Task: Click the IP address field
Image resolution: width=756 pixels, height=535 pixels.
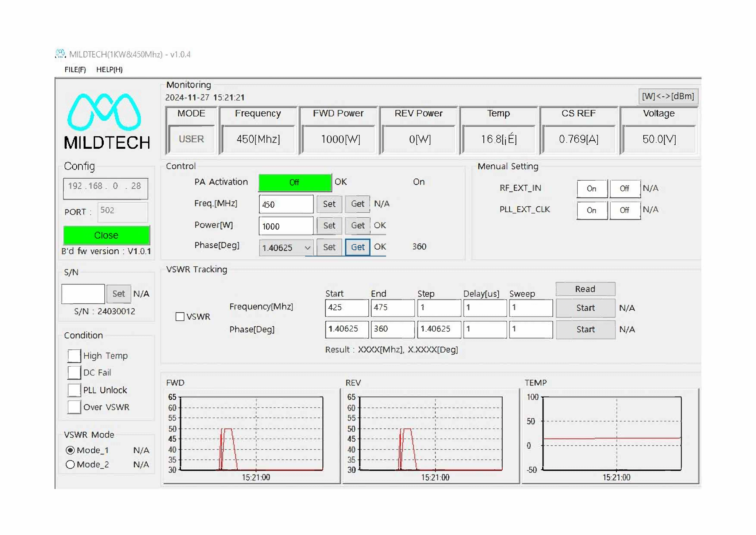Action: coord(106,189)
